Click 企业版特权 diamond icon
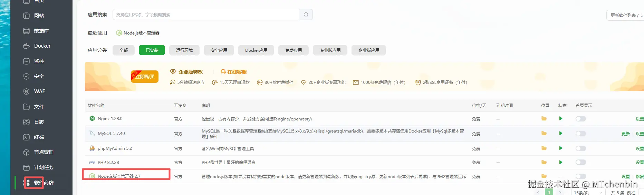Image resolution: width=644 pixels, height=195 pixels. 173,72
